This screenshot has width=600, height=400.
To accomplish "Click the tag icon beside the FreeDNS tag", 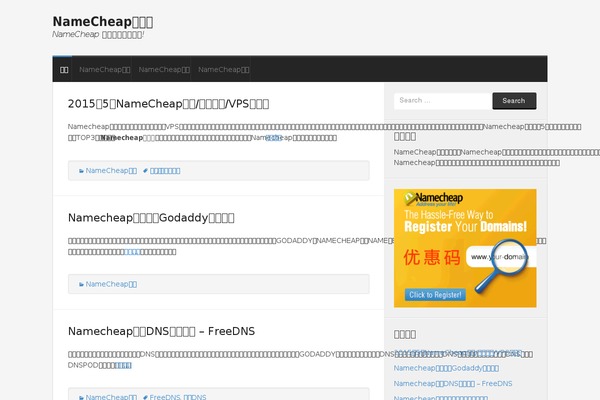I will click(x=145, y=397).
